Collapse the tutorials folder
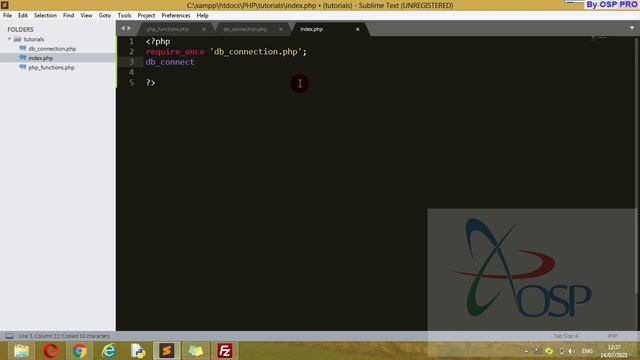Image resolution: width=640 pixels, height=360 pixels. 9,39
